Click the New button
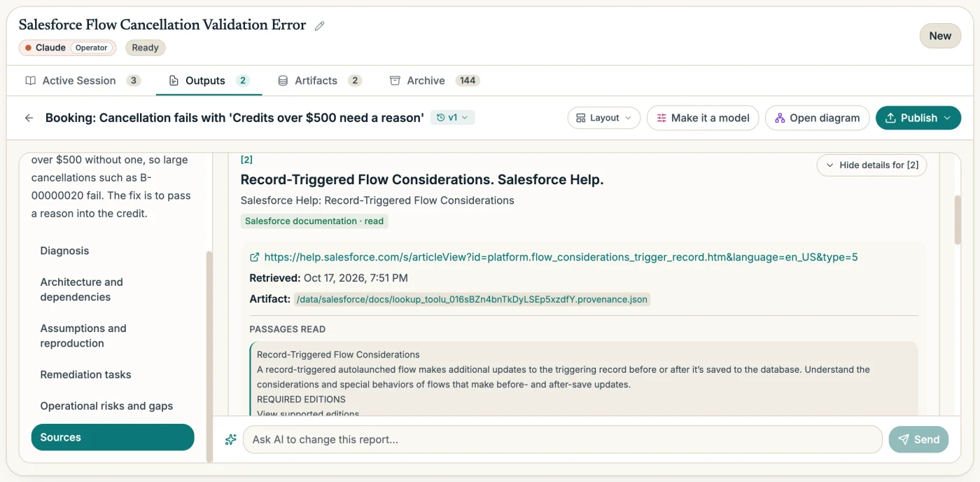 [940, 36]
